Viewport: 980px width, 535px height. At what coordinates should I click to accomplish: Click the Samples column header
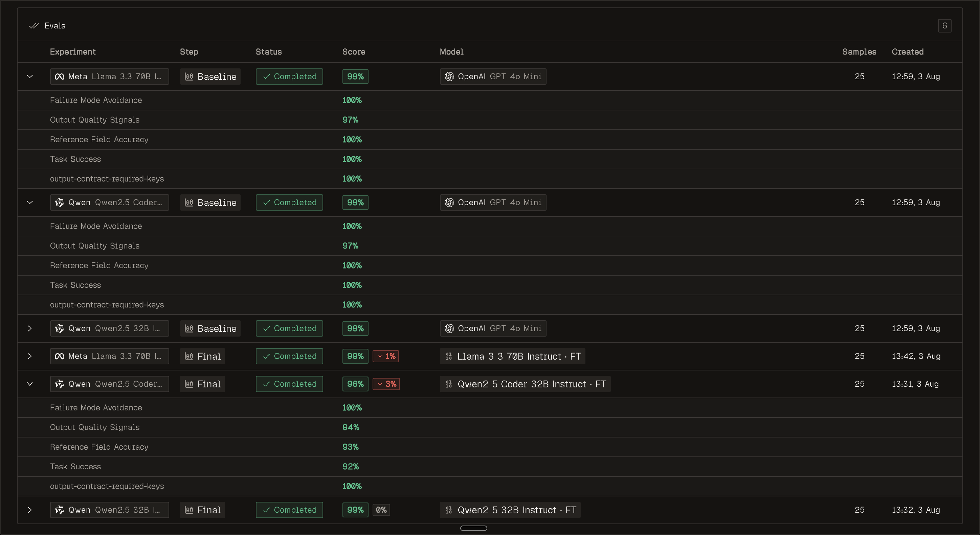pyautogui.click(x=859, y=52)
